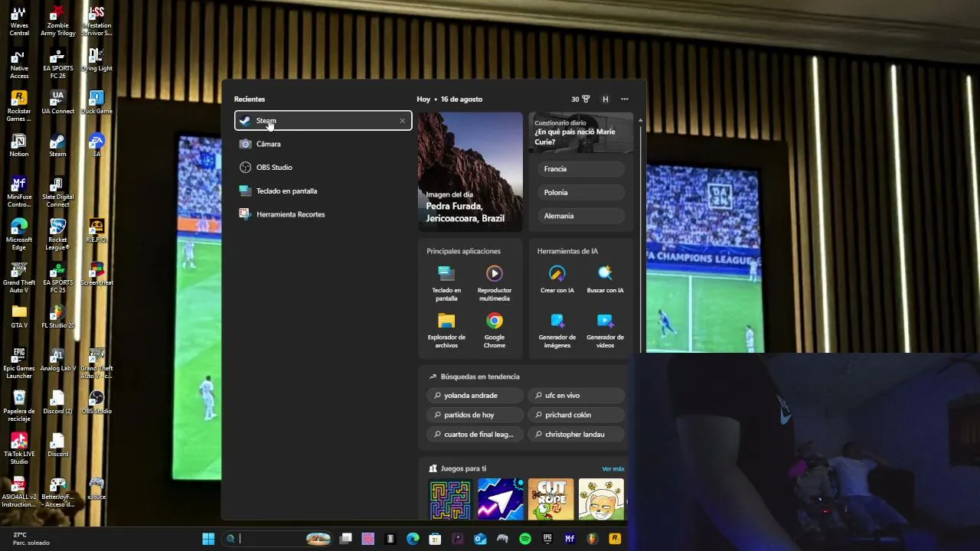The height and width of the screenshot is (551, 980).
Task: Open Epic Games Launcher on the taskbar
Action: (x=547, y=539)
